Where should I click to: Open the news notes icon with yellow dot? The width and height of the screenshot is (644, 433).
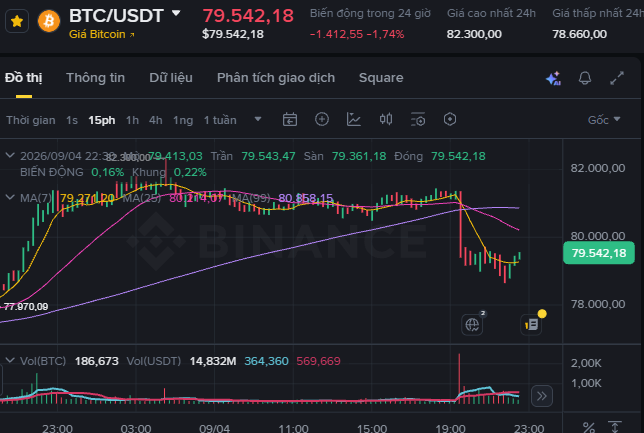pos(531,325)
